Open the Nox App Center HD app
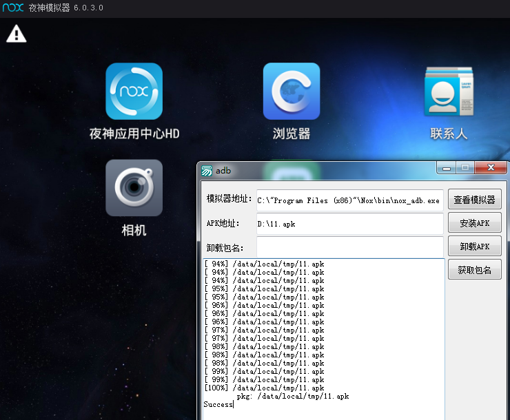 [x=134, y=92]
